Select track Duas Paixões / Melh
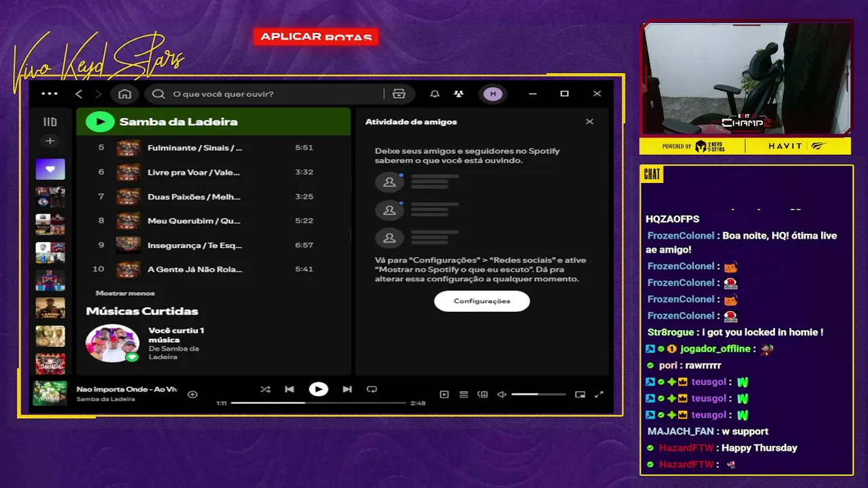 (194, 197)
